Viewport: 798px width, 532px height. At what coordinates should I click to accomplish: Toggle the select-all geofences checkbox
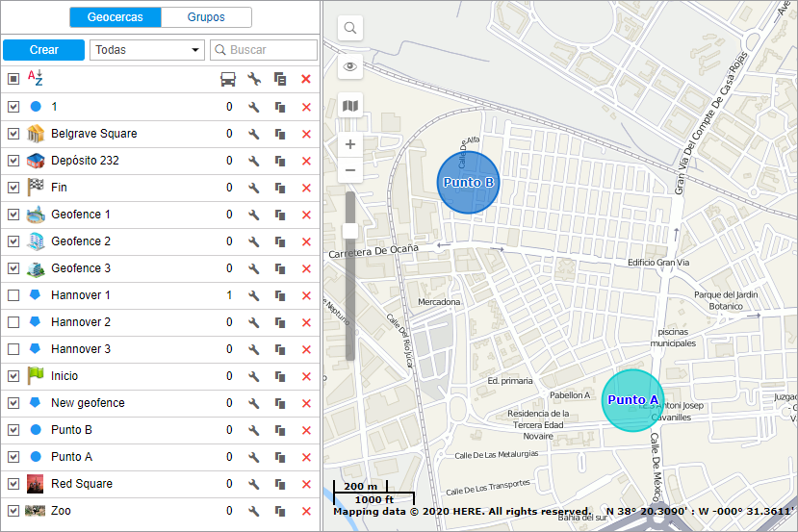[x=13, y=79]
